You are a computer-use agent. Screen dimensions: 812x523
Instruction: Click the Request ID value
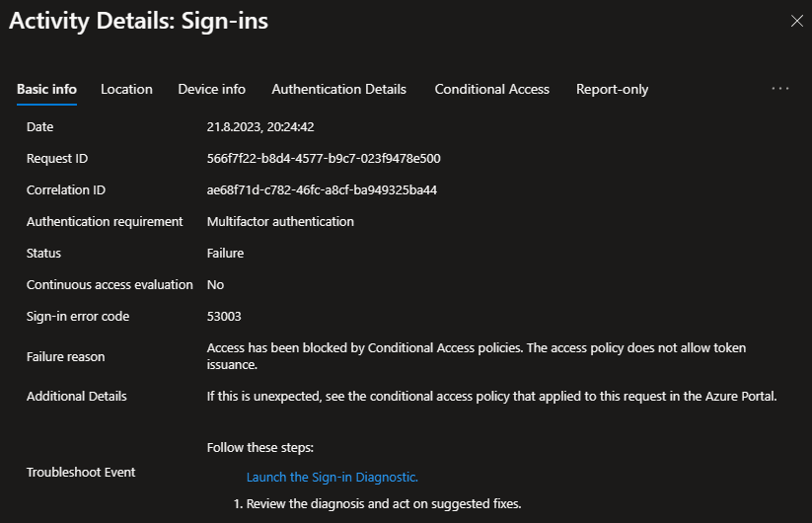click(x=324, y=158)
